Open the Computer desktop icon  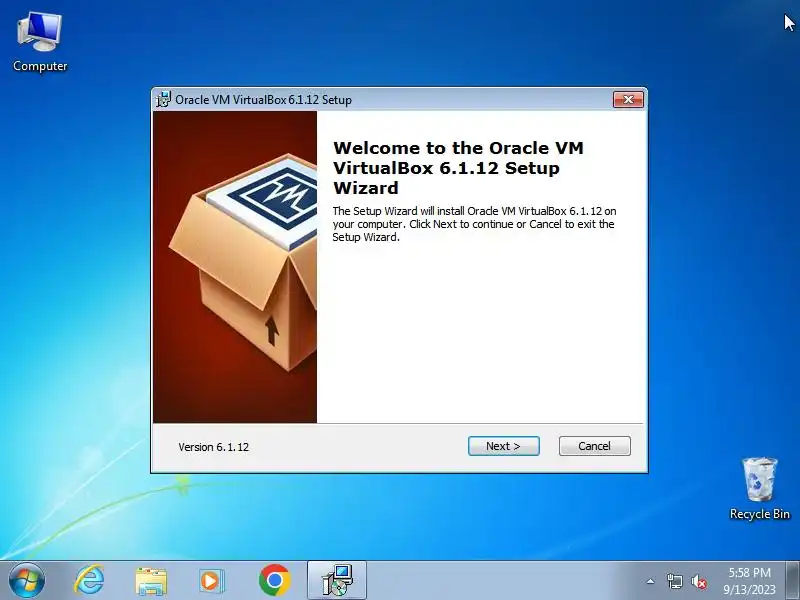pos(40,42)
